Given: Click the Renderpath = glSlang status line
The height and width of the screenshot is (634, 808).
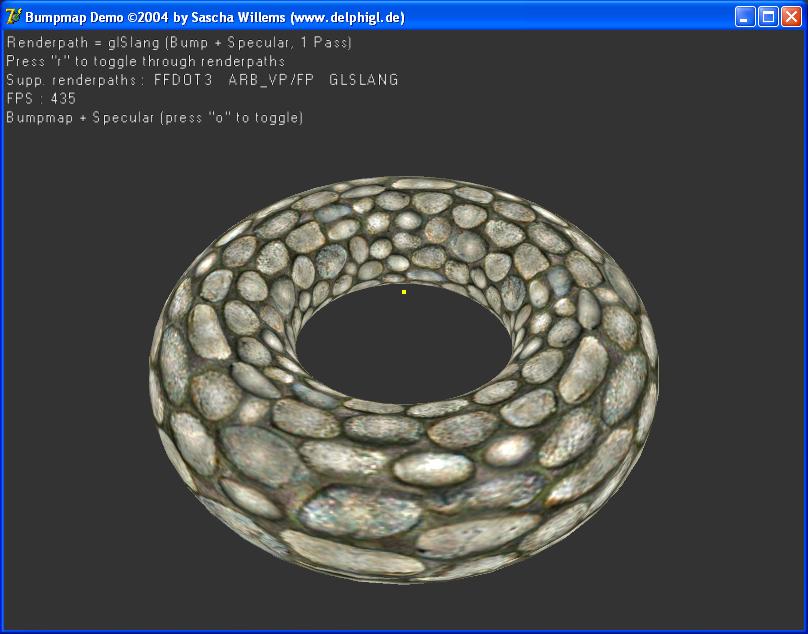Looking at the screenshot, I should [179, 43].
